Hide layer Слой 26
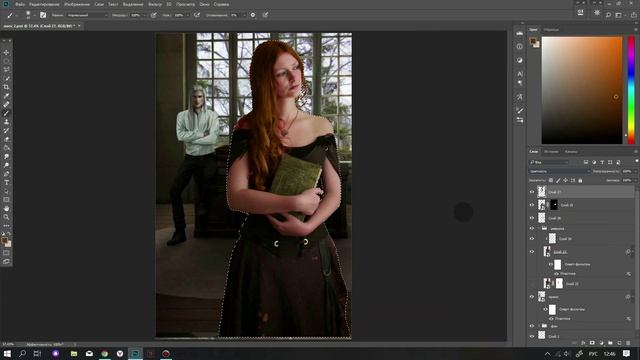Screen dimensions: 640x360 [x=532, y=218]
